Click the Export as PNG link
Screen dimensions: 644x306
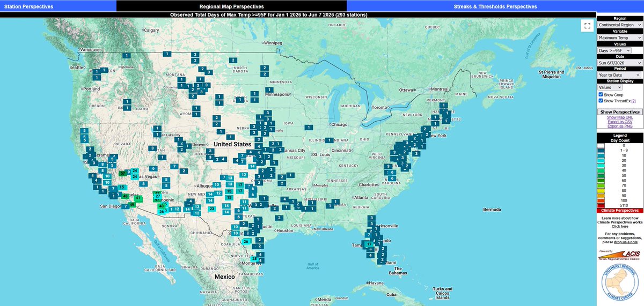620,126
